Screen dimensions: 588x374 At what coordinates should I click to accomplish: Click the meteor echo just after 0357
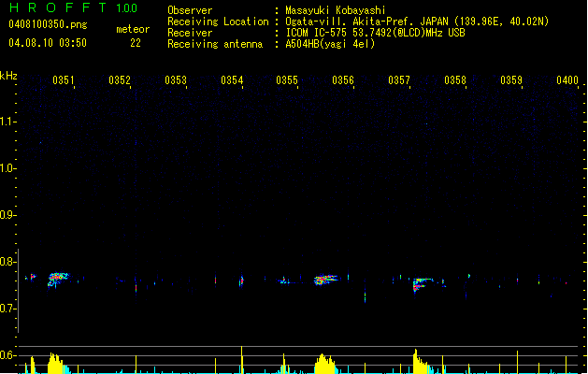click(423, 284)
